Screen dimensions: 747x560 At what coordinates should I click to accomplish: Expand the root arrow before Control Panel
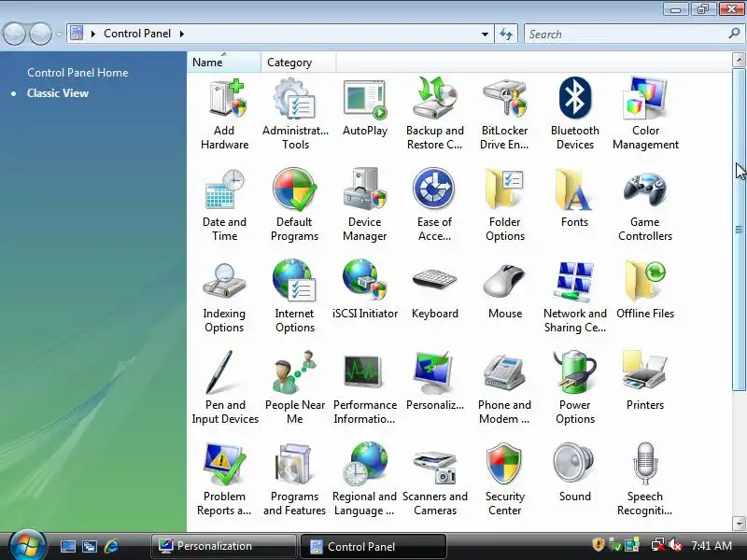(x=92, y=34)
